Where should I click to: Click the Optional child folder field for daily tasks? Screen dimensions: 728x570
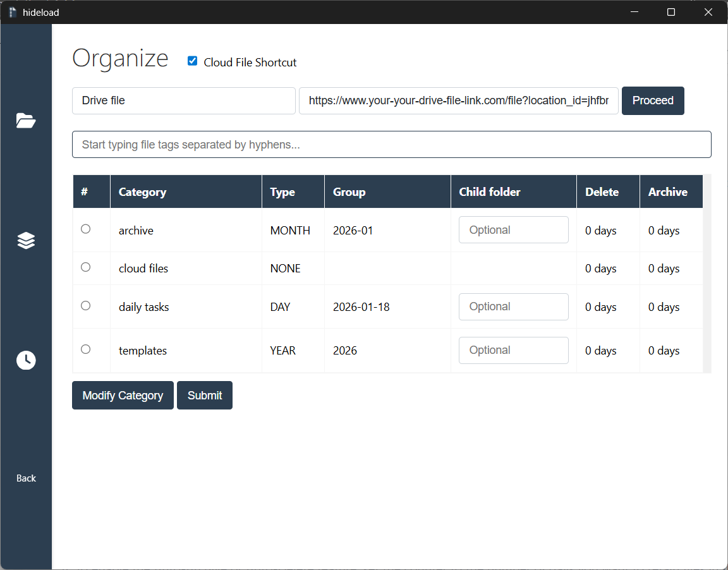click(x=513, y=306)
